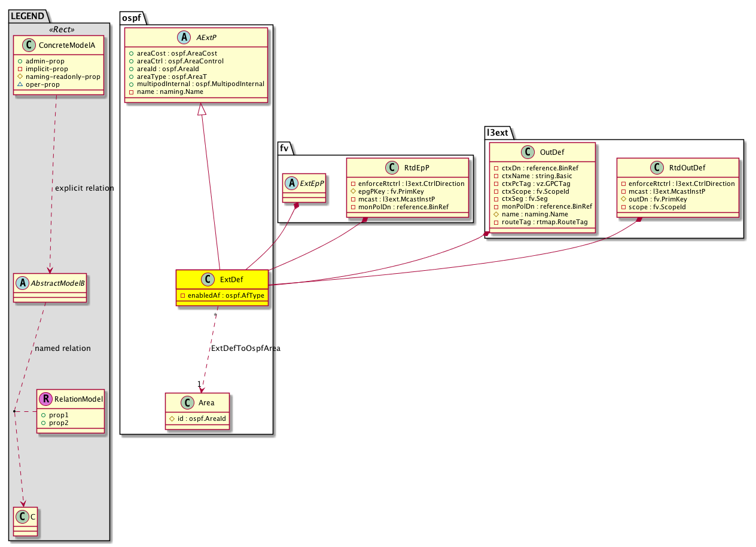Click the 'named relation' label text
The width and height of the screenshot is (756, 547).
click(x=63, y=348)
